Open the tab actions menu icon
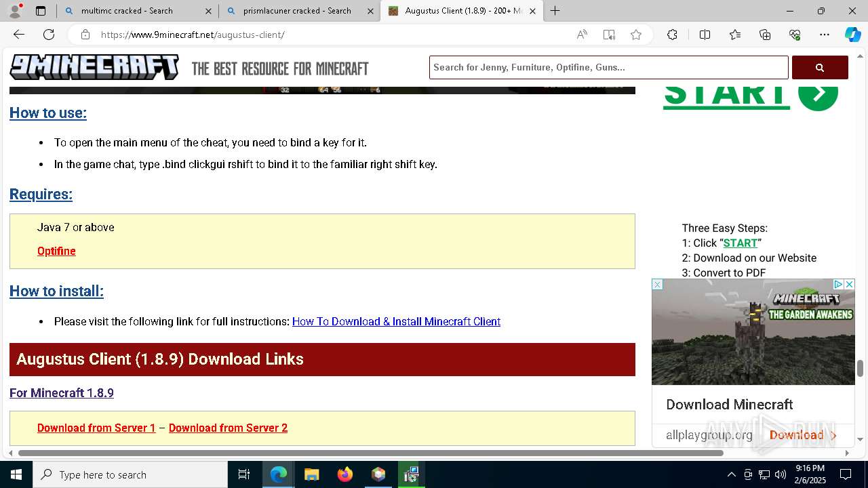The width and height of the screenshot is (868, 488). [x=41, y=11]
